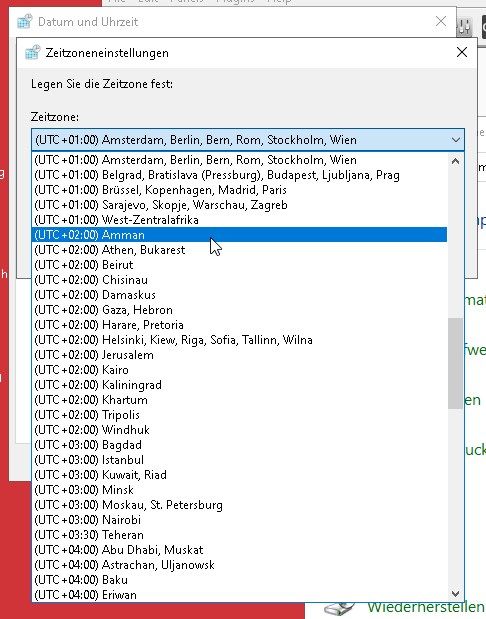
Task: Choose (UTC+01:00) Brüssel, Kopenhagen, Madrid, Paris
Action: click(x=239, y=190)
